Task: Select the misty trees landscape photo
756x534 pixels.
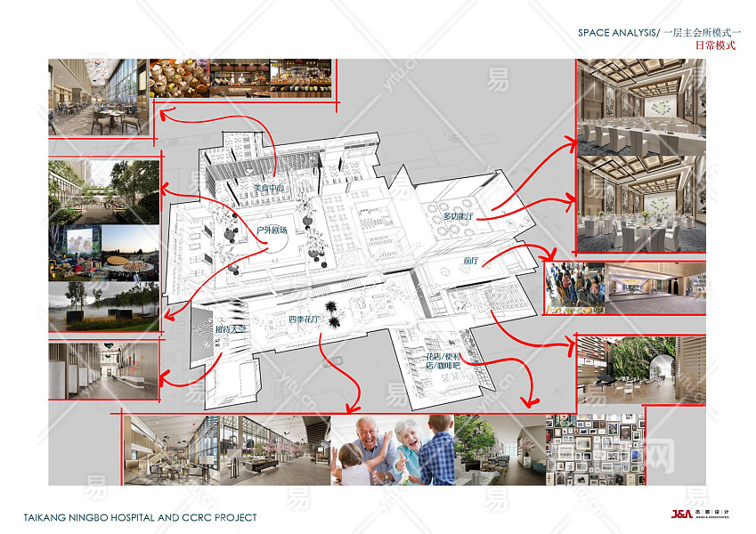Action: pyautogui.click(x=103, y=306)
